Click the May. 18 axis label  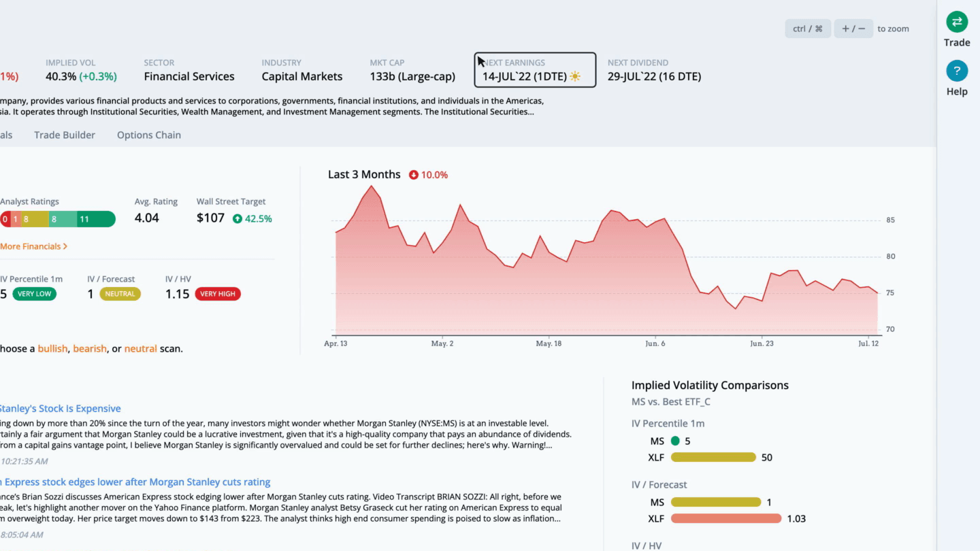click(x=549, y=344)
